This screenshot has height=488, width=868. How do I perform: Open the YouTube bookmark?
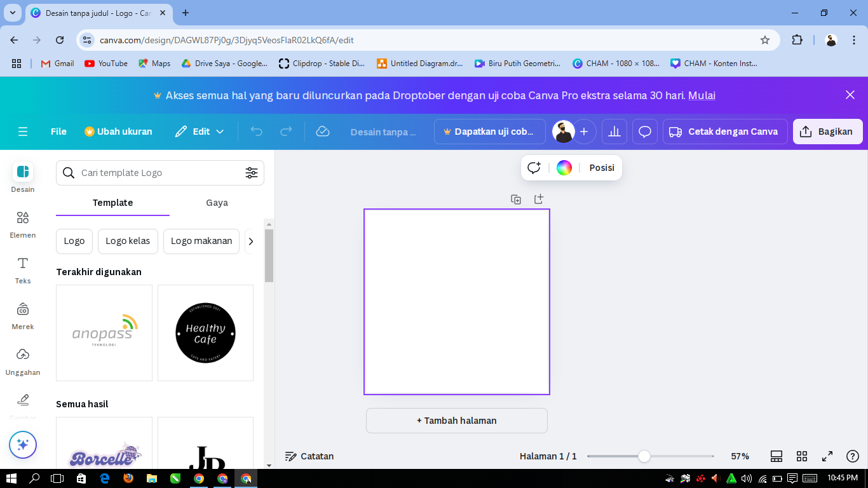[x=106, y=64]
